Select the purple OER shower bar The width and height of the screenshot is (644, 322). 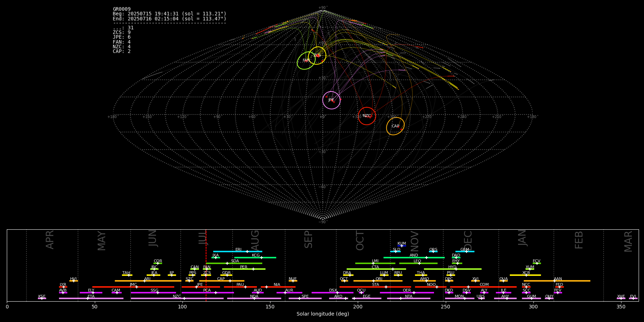coord(407,293)
